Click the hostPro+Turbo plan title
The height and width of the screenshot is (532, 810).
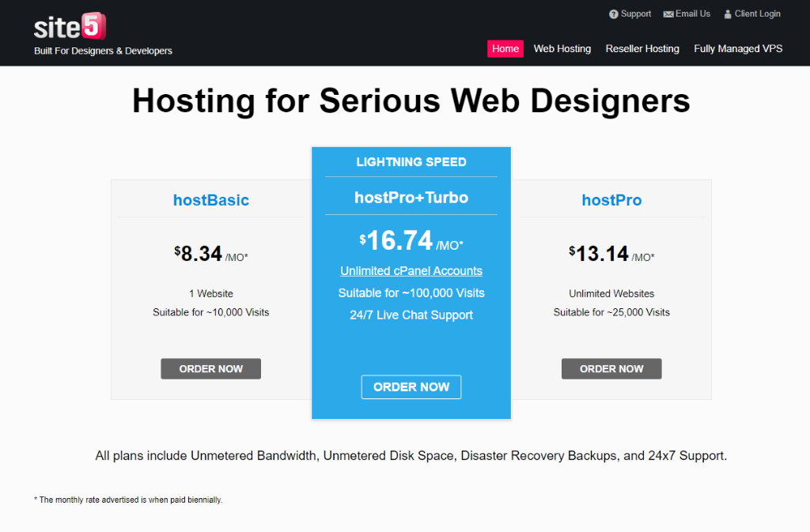point(411,197)
